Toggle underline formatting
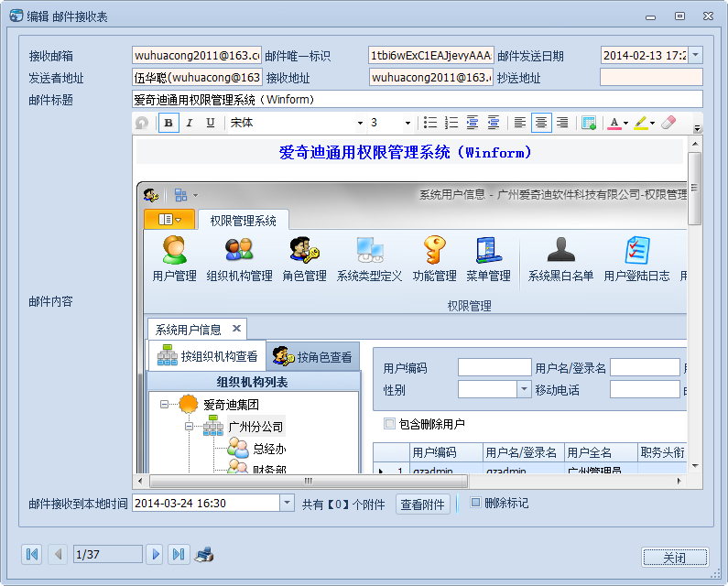728x586 pixels. click(211, 123)
